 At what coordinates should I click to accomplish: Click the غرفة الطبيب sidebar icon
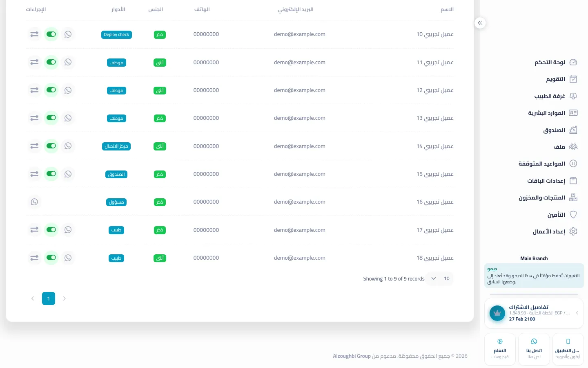coord(573,96)
